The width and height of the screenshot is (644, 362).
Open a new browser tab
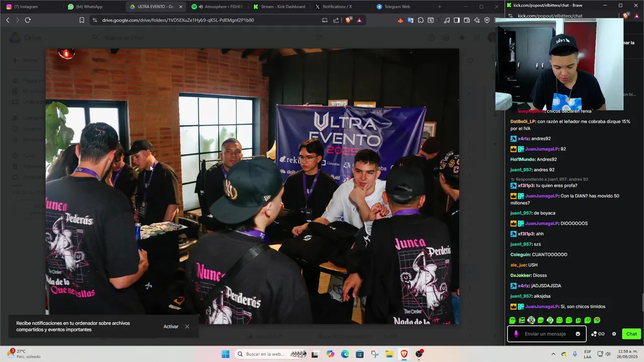tap(440, 7)
